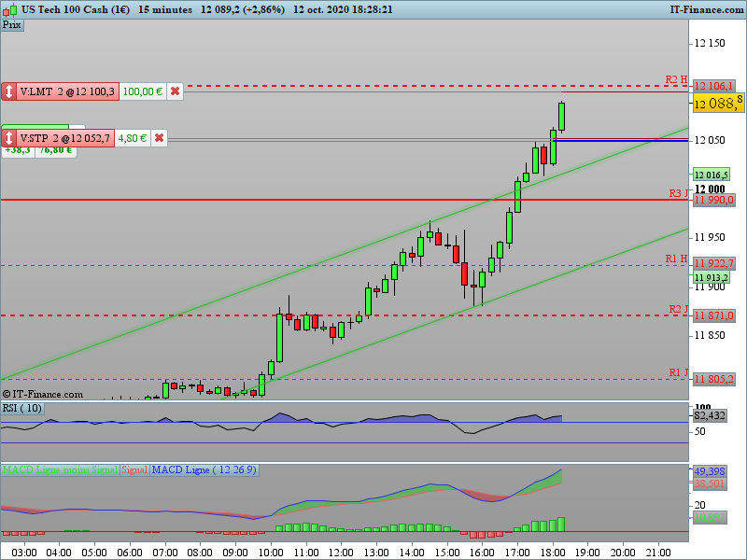Click the MACD Ligne (12 26 9) label
Viewport: 747px width, 560px height.
click(204, 470)
